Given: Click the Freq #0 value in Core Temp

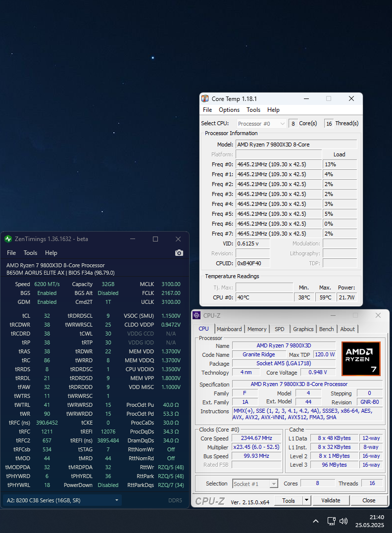Looking at the screenshot, I should [279, 164].
